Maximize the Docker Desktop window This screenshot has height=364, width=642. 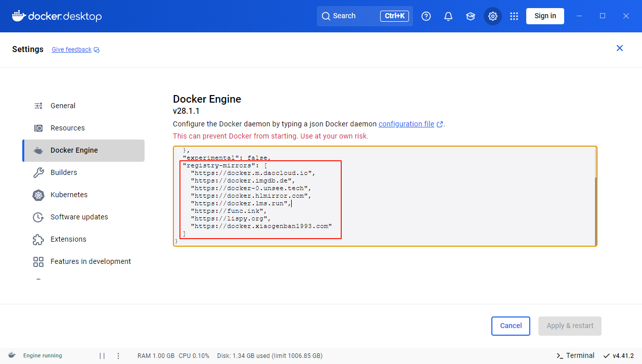[x=603, y=16]
